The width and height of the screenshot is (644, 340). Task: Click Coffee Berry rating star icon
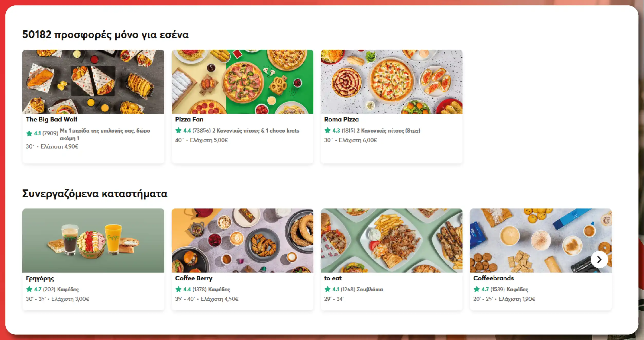(178, 289)
